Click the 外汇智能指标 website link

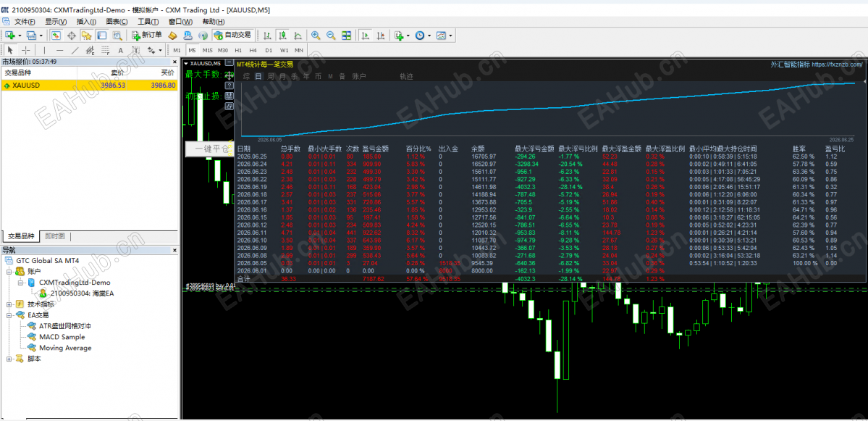click(x=817, y=64)
